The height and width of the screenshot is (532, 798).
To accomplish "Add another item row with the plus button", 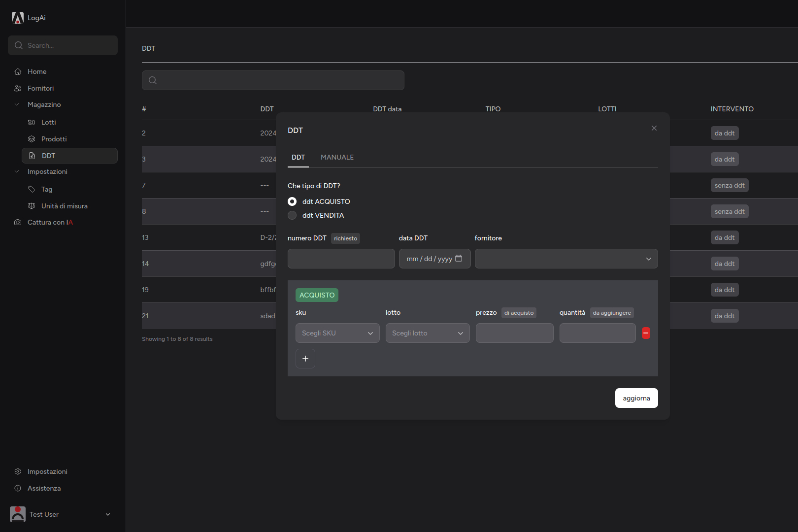I will [305, 359].
